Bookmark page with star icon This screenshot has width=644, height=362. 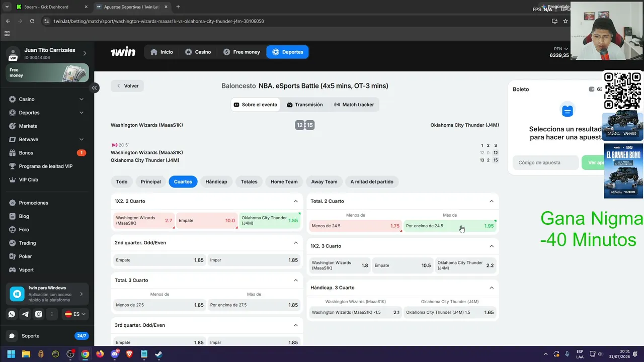[566, 21]
